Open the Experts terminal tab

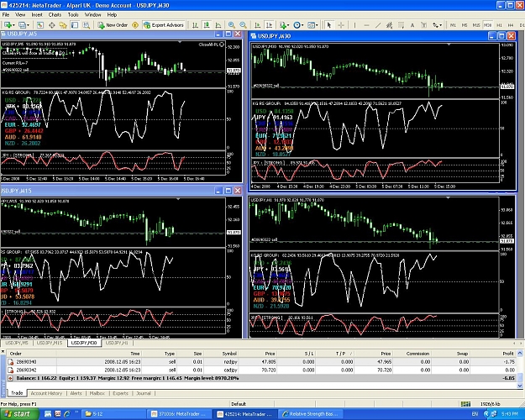[120, 393]
